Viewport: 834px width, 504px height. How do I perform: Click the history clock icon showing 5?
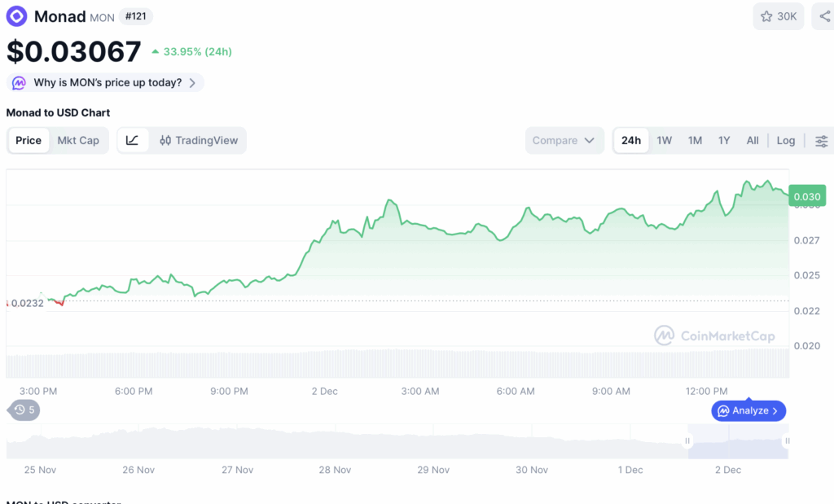click(x=23, y=410)
